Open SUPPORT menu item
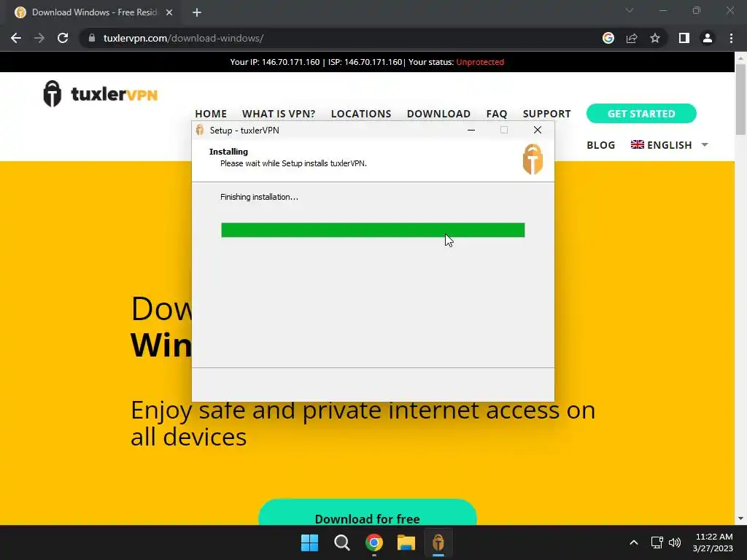 tap(547, 114)
